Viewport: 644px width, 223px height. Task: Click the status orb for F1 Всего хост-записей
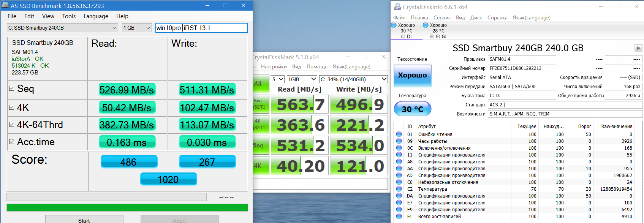coord(399,216)
